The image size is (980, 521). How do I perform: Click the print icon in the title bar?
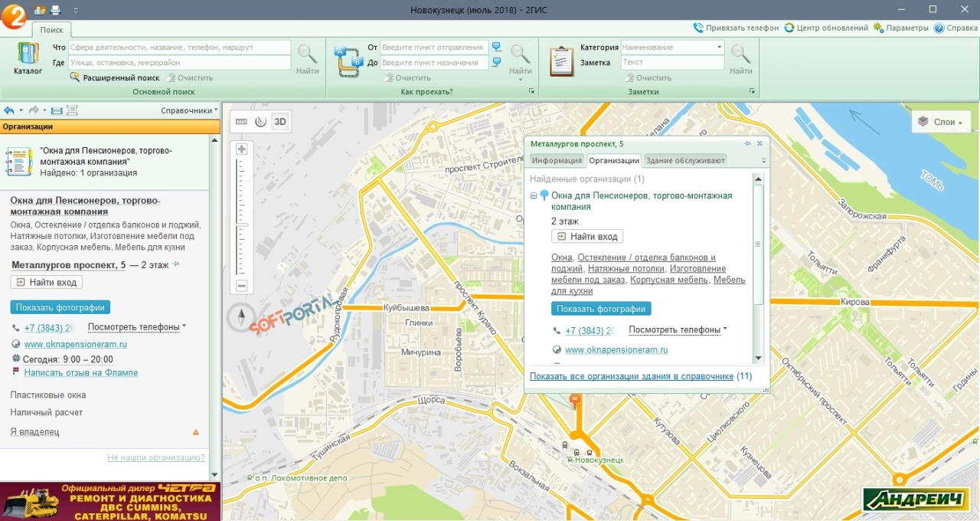[x=55, y=10]
